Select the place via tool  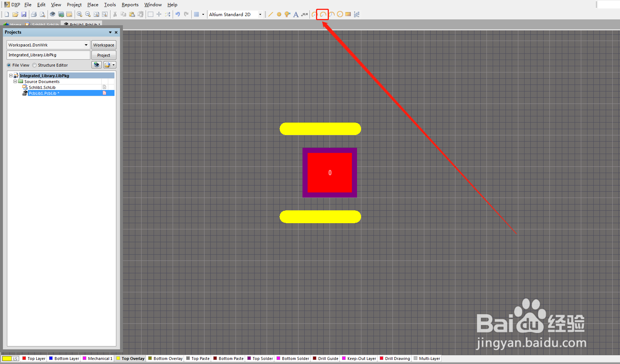[x=288, y=14]
